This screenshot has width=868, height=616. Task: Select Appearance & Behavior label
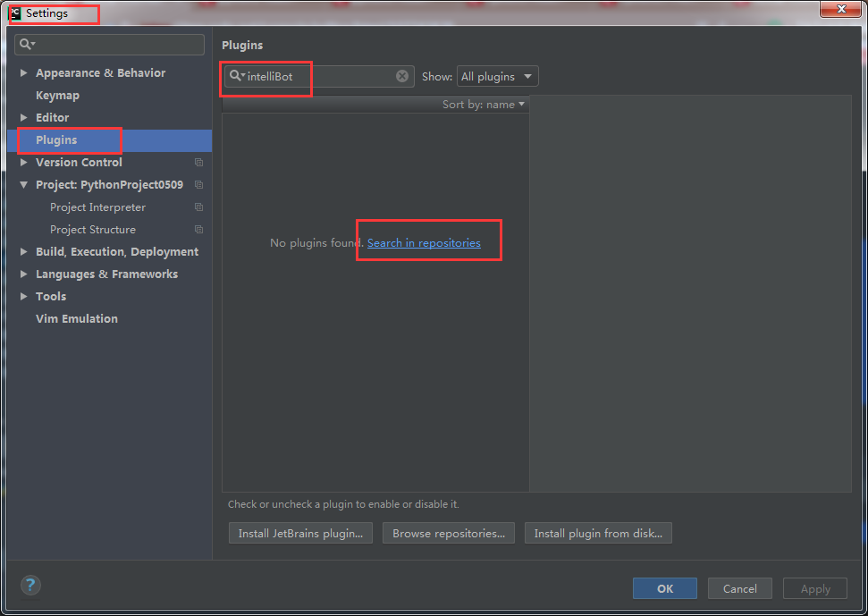(x=101, y=73)
